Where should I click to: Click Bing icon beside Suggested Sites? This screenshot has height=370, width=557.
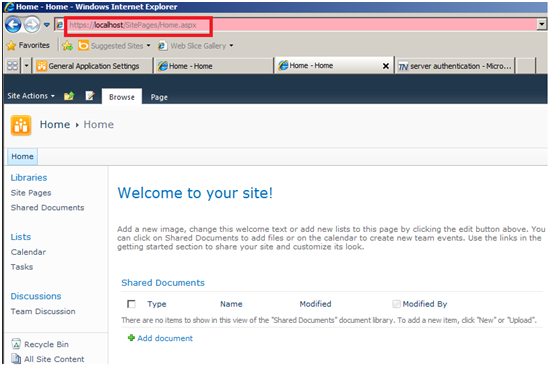pyautogui.click(x=83, y=45)
